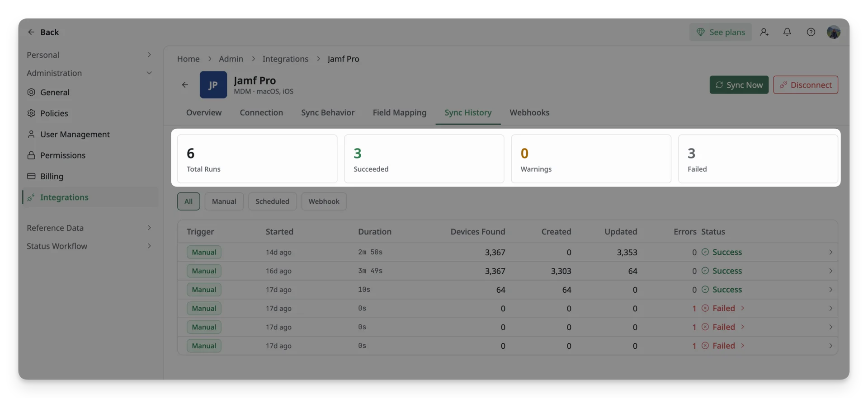Click the Succeeded summary card
868x398 pixels.
tap(424, 159)
